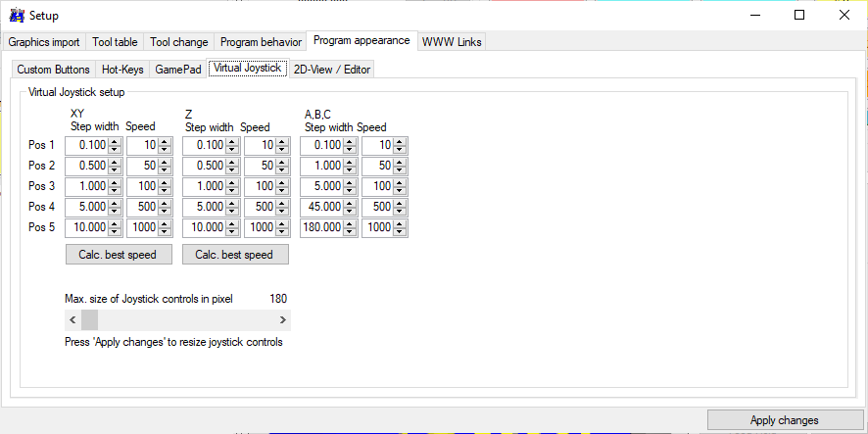Open the Graphics import tab

[x=44, y=42]
